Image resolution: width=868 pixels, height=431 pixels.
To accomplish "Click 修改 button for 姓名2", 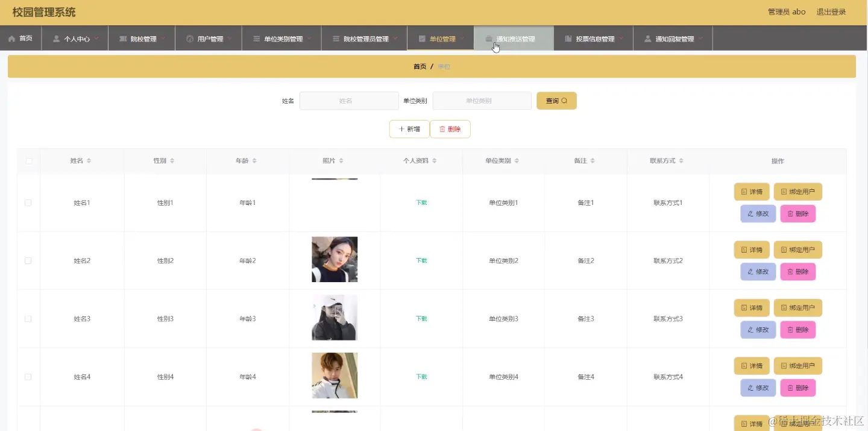I will point(758,271).
